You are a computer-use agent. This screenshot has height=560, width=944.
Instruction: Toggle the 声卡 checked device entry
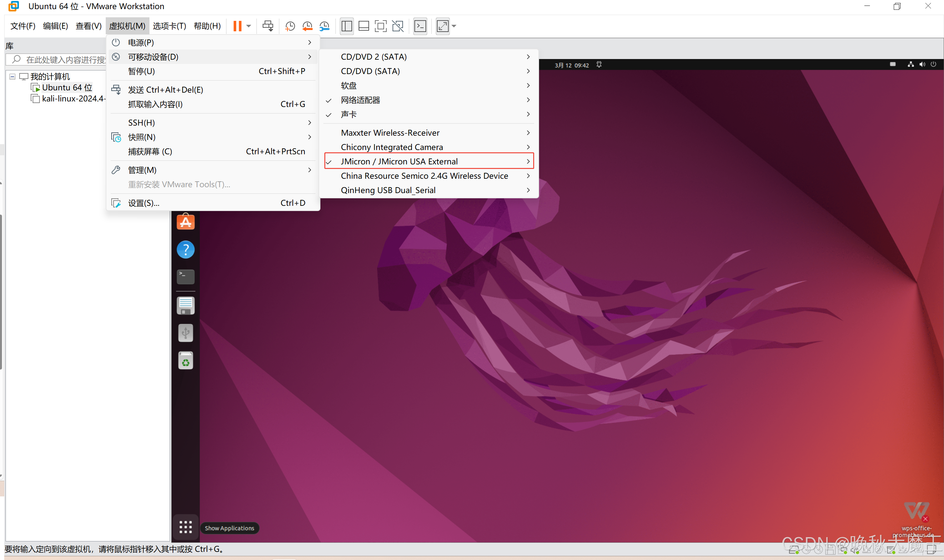click(x=348, y=114)
